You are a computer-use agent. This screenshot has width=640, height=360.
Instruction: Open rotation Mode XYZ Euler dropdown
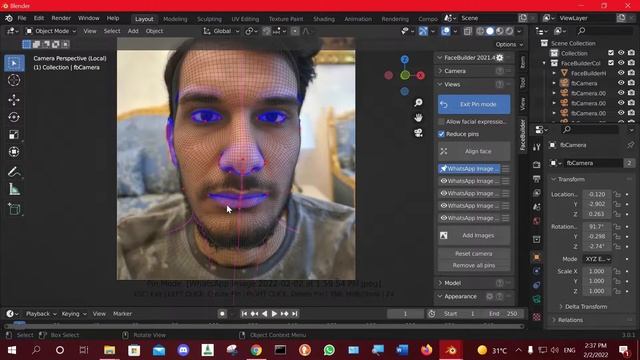tap(597, 259)
